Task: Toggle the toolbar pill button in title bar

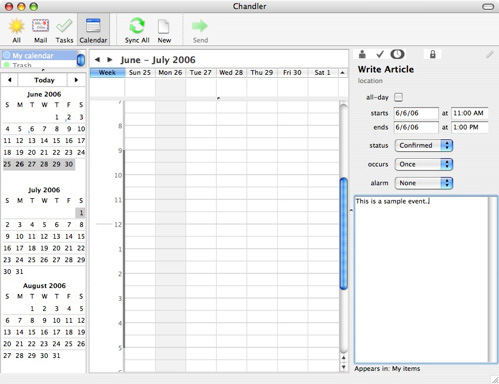Action: click(488, 6)
